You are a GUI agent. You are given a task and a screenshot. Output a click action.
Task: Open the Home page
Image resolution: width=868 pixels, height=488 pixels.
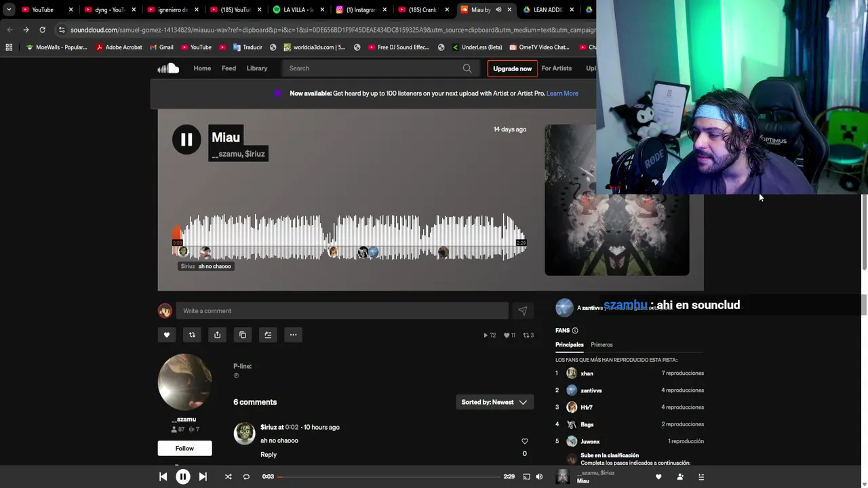tap(202, 68)
